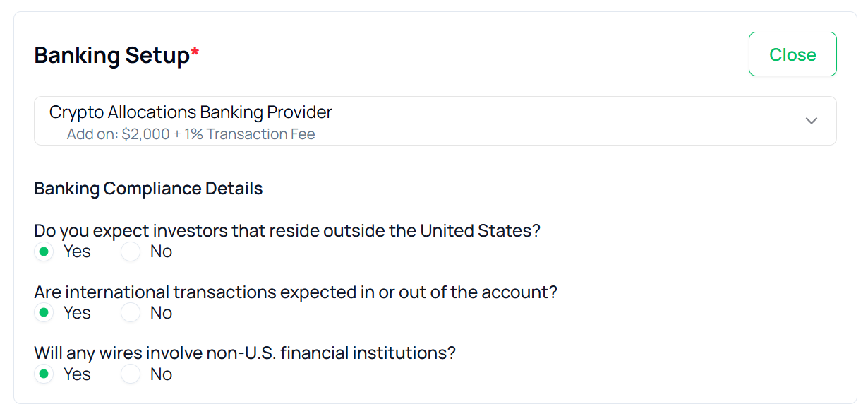Click the red required asterisk

[x=195, y=52]
